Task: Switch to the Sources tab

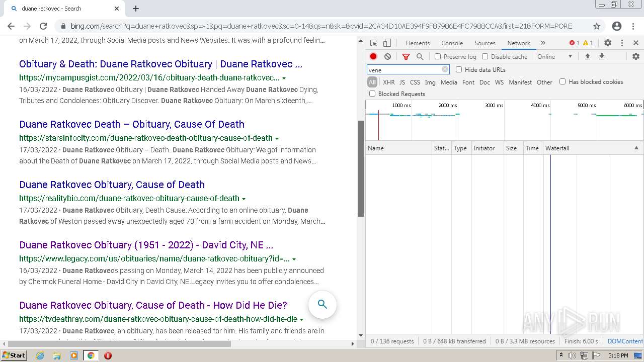Action: (x=485, y=43)
